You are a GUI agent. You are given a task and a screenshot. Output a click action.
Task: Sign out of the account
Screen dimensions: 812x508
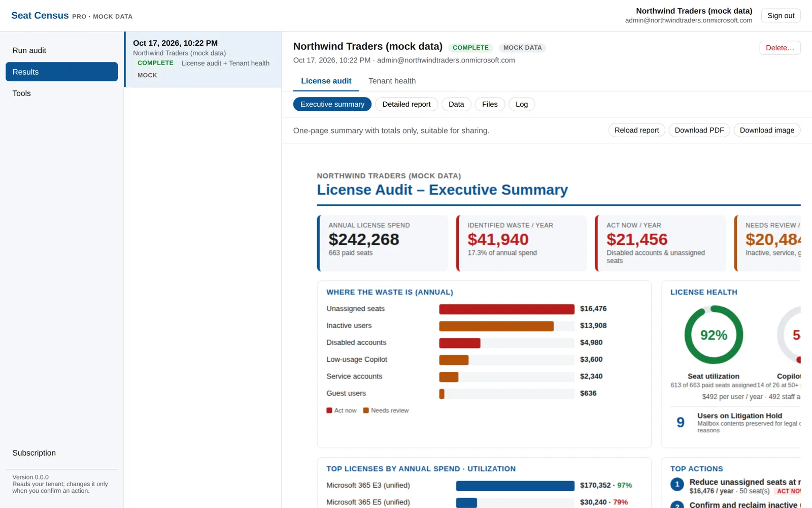pyautogui.click(x=781, y=16)
